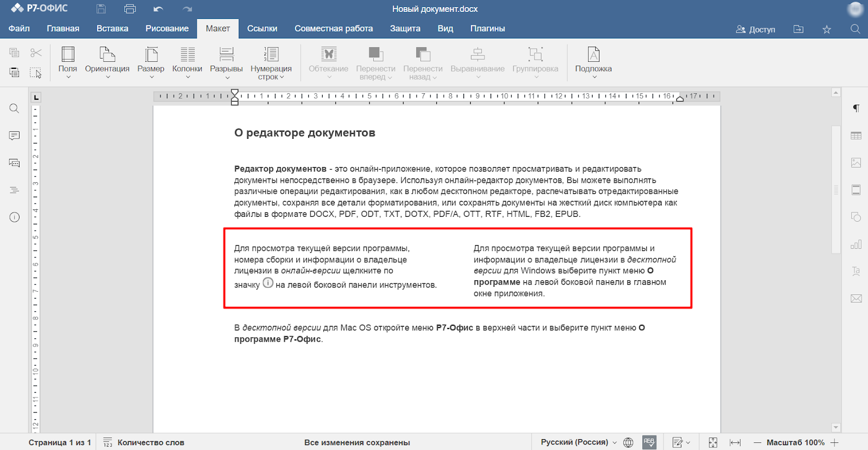Viewport: 868px width, 450px height.
Task: Click the vertical scrollbar up arrow
Action: (836, 93)
